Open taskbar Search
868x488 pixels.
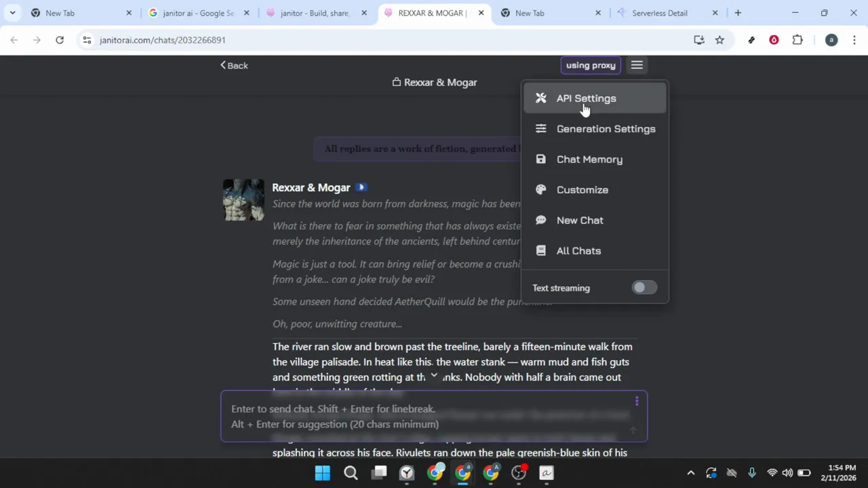pyautogui.click(x=351, y=473)
